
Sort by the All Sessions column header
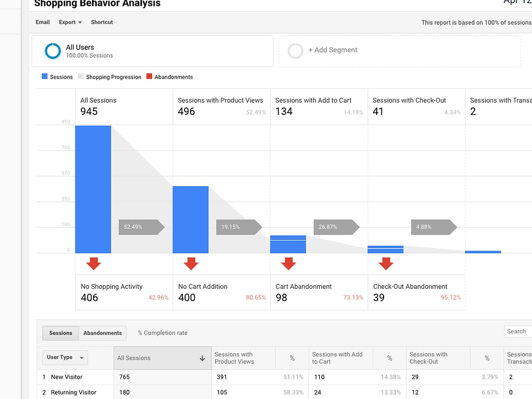pos(162,358)
